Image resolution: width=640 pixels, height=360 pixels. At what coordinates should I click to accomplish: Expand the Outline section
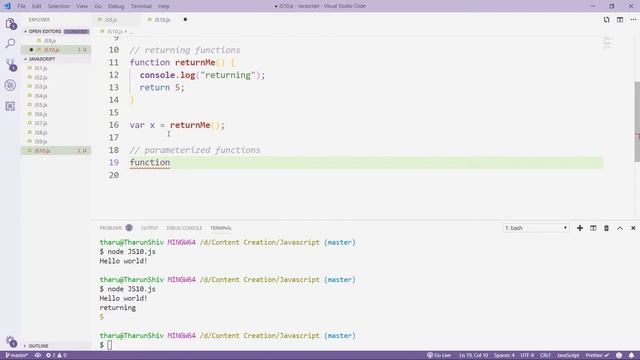(x=38, y=346)
